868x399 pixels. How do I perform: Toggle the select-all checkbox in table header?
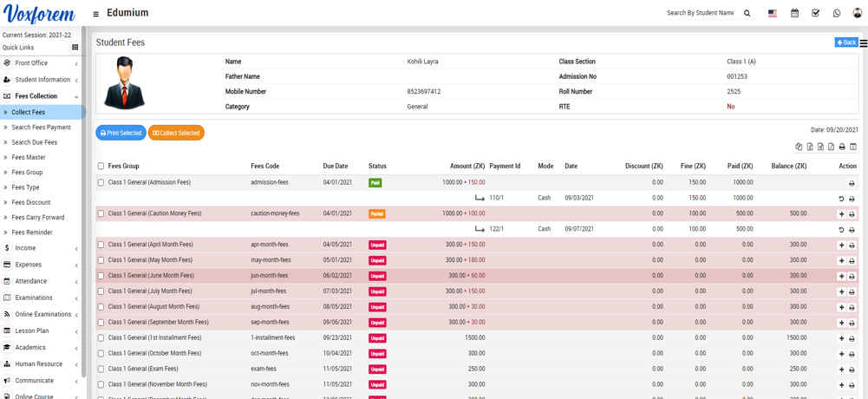(x=101, y=167)
